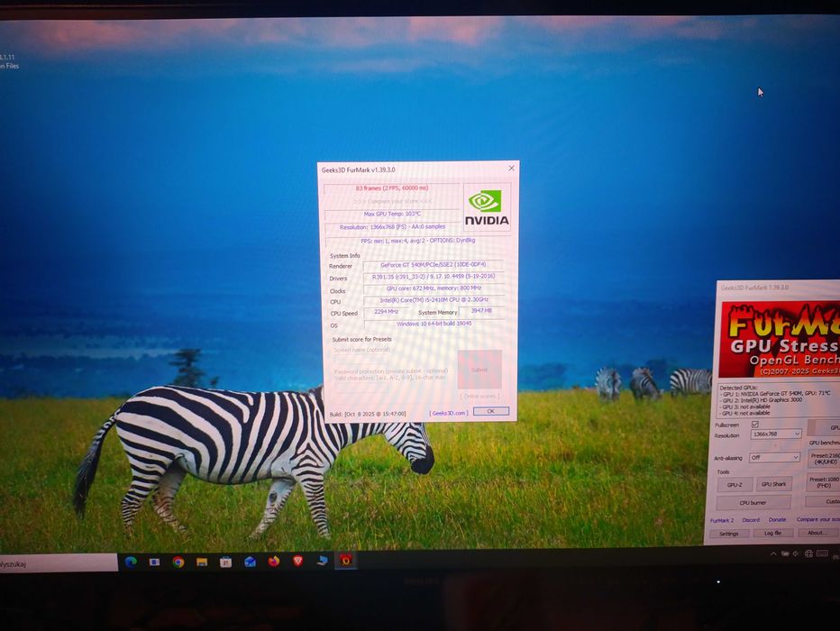Show hidden tray icons chevron
The height and width of the screenshot is (631, 840).
[x=773, y=553]
